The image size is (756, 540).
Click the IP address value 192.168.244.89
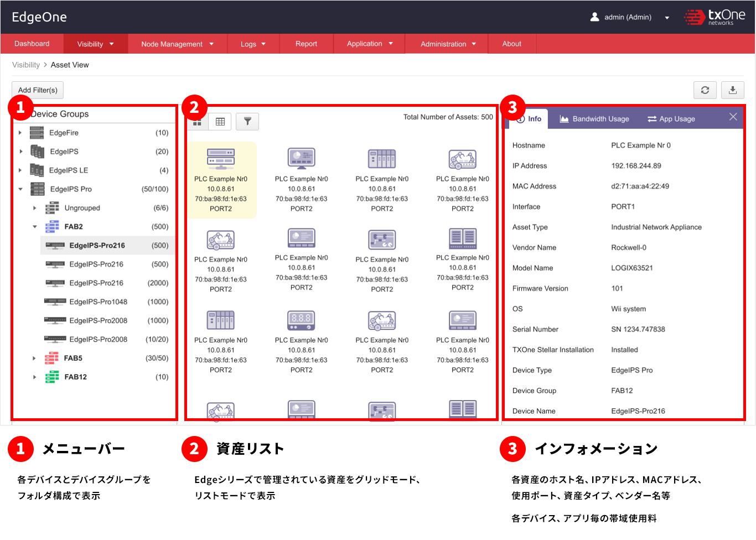click(x=636, y=166)
